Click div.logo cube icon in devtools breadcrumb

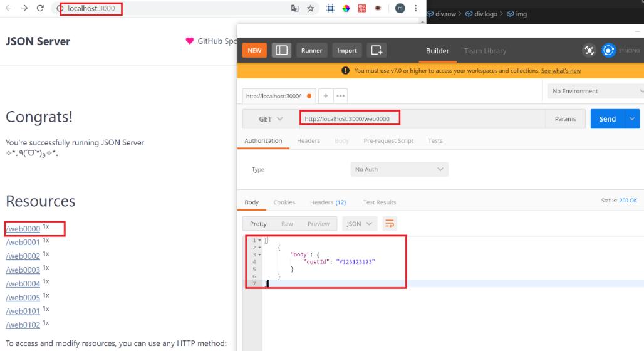pyautogui.click(x=469, y=14)
